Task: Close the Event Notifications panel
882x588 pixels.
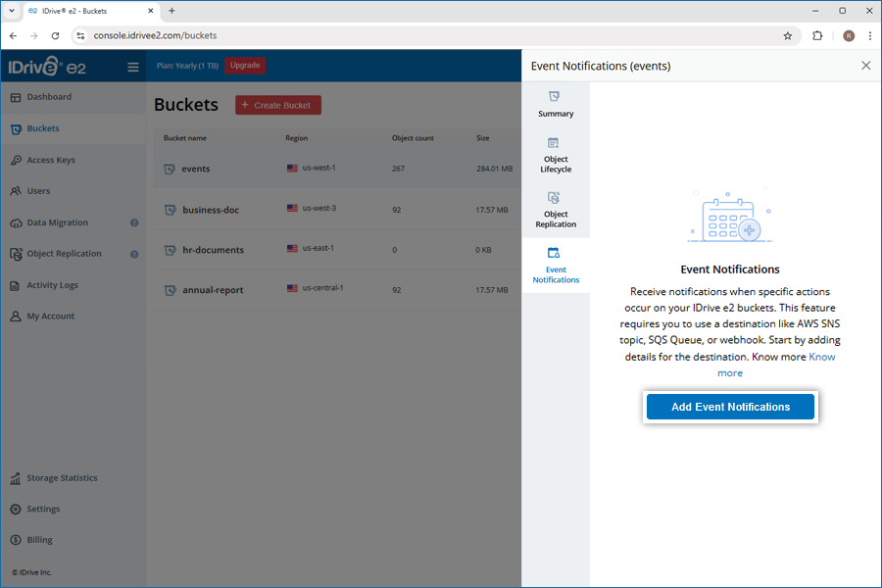Action: click(865, 66)
